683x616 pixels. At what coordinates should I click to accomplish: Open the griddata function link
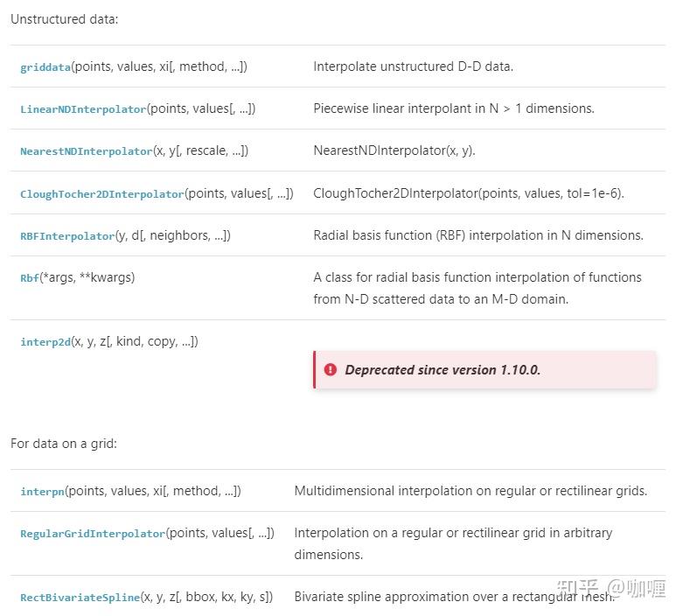point(45,67)
